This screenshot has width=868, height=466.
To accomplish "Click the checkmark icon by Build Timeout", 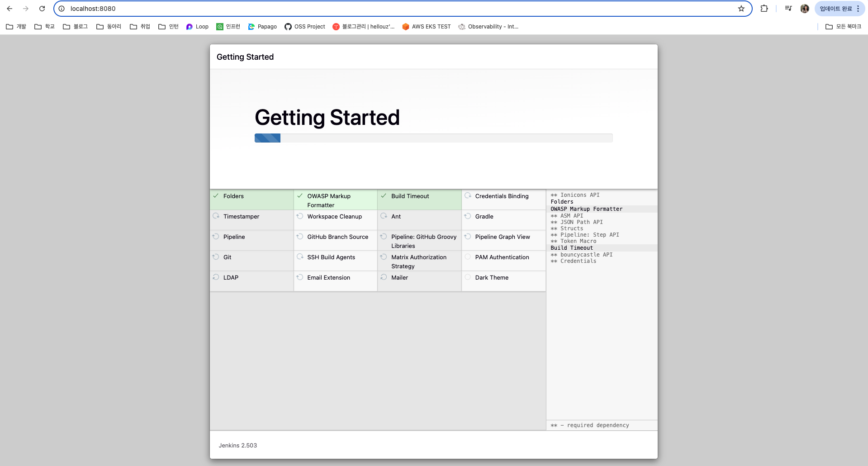I will (384, 196).
